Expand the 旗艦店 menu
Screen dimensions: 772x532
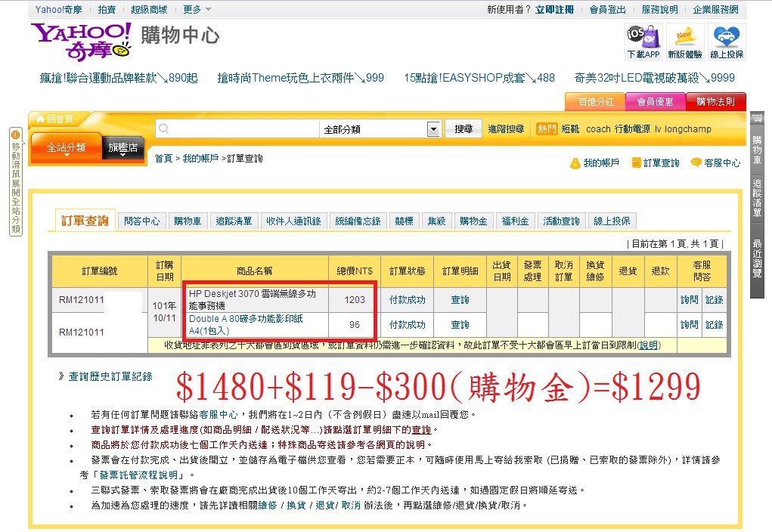coord(122,147)
